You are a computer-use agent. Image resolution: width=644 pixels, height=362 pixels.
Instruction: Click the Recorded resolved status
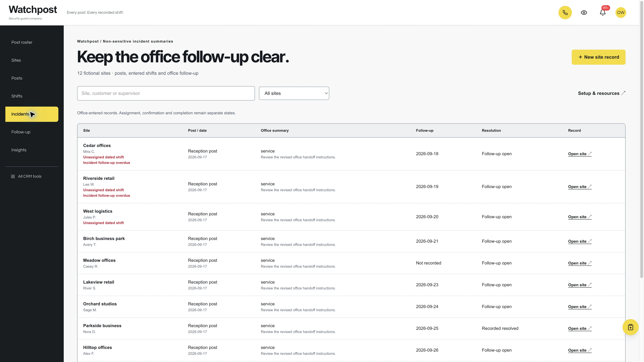(500, 328)
